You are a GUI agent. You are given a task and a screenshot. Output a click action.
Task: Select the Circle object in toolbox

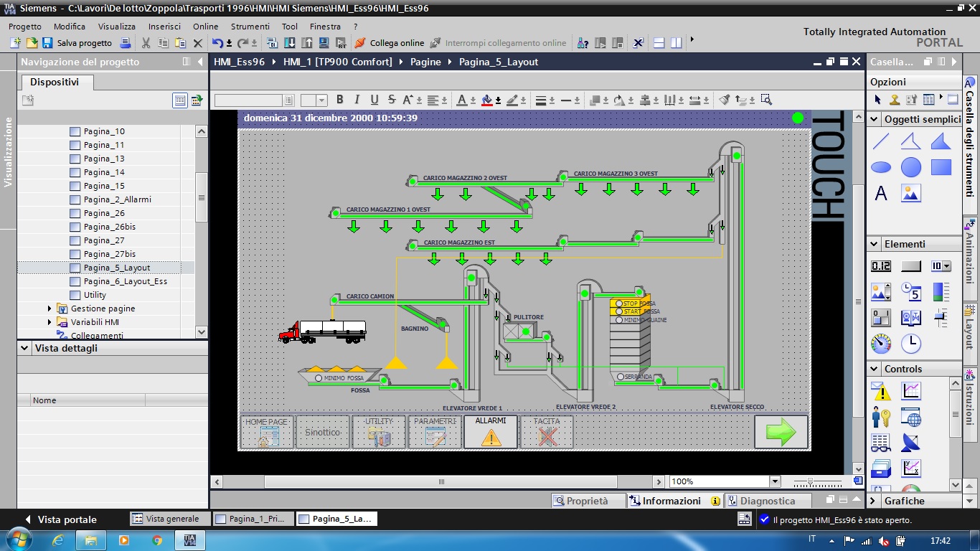pyautogui.click(x=911, y=168)
